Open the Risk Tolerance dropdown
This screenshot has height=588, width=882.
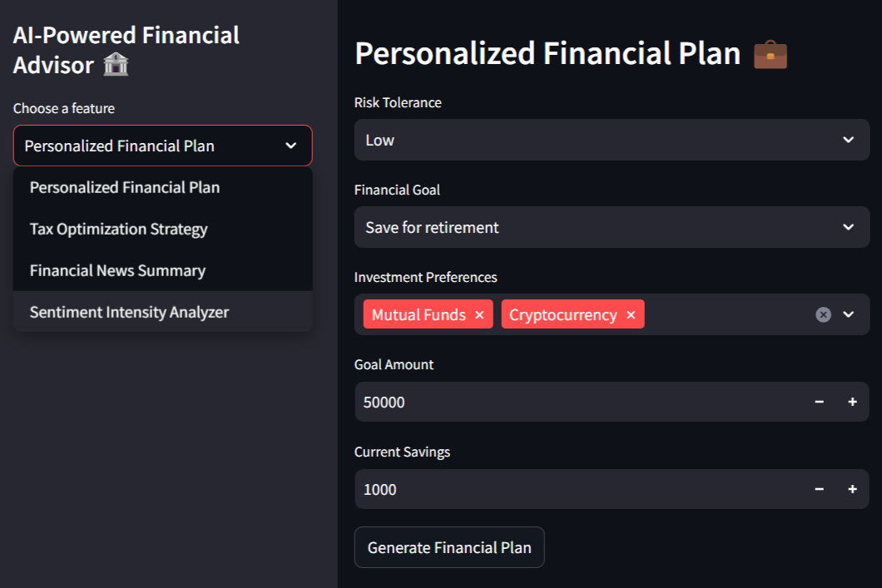[612, 140]
